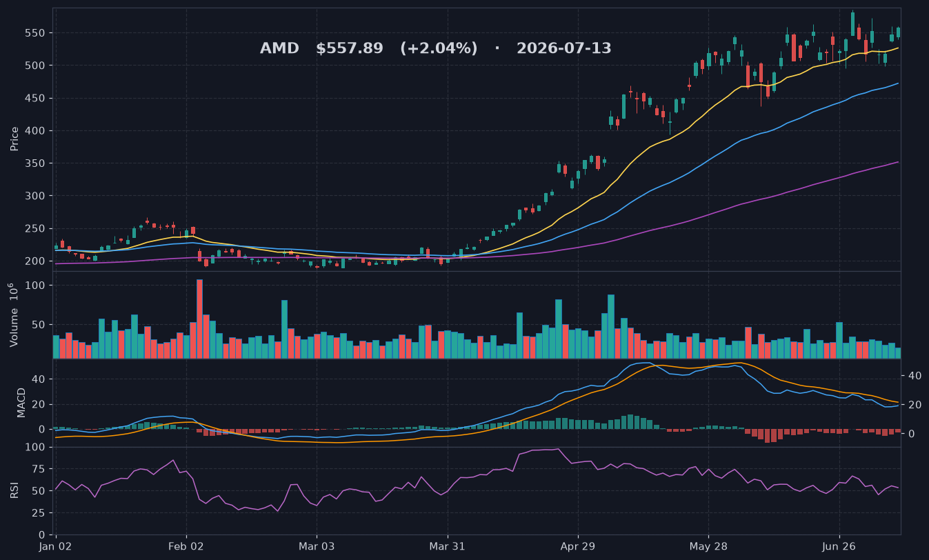Select the 200 price axis tick
The image size is (929, 560).
(x=35, y=261)
